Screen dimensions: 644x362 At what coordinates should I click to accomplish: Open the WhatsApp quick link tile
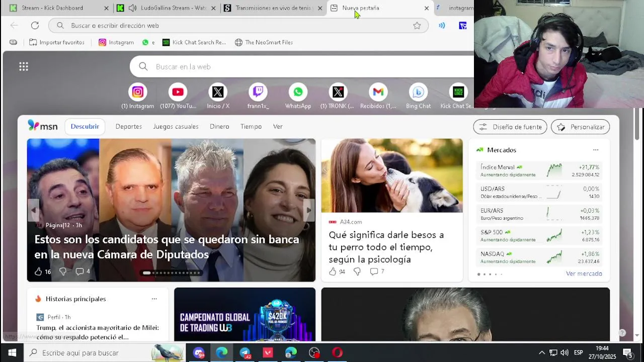point(298,97)
